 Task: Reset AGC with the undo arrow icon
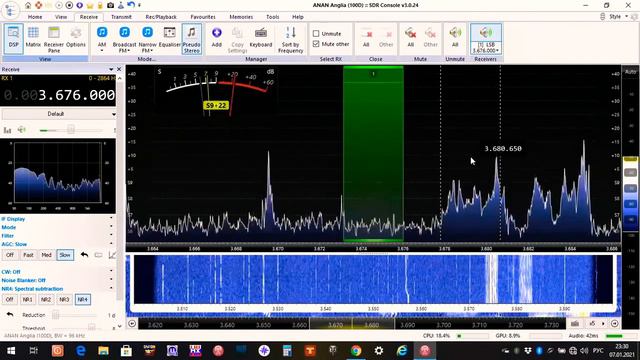[x=84, y=255]
